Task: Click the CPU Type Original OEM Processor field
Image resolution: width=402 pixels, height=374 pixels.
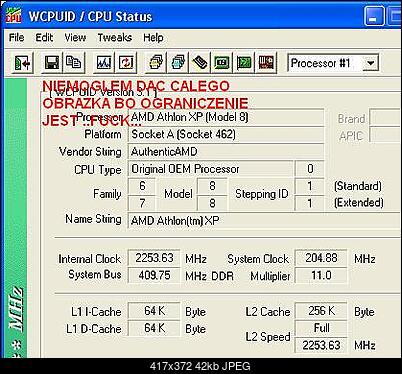Action: coord(210,169)
